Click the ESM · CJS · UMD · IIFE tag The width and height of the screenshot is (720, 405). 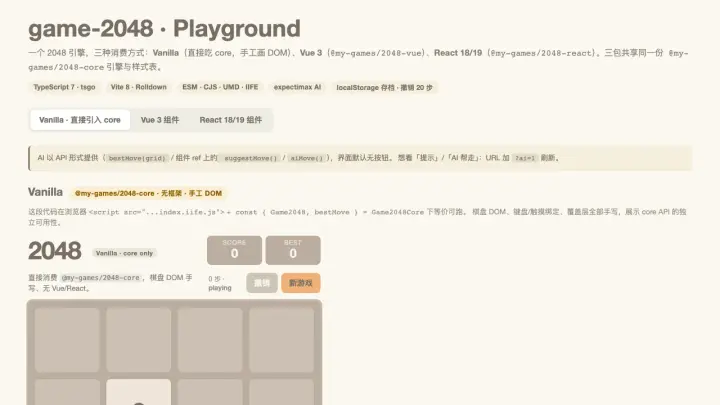(220, 87)
